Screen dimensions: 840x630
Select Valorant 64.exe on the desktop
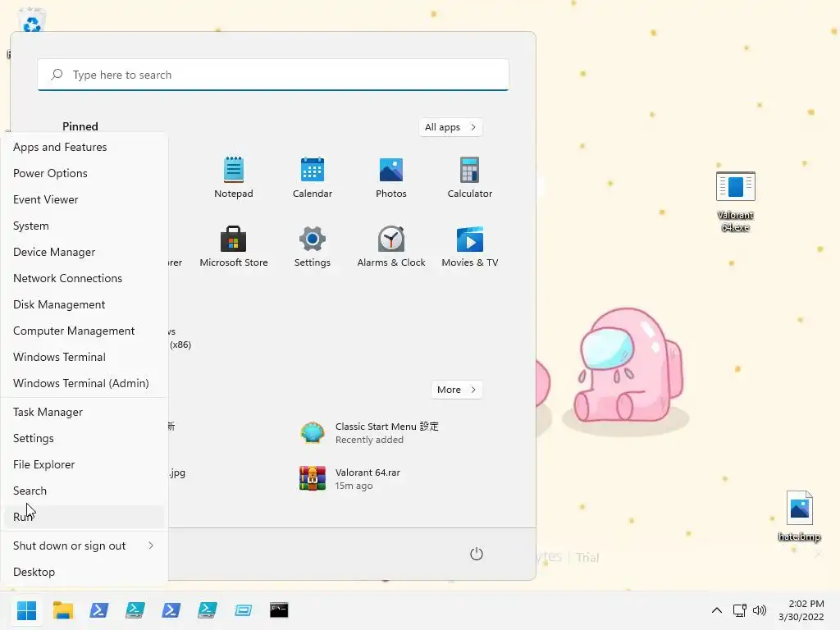(x=736, y=202)
